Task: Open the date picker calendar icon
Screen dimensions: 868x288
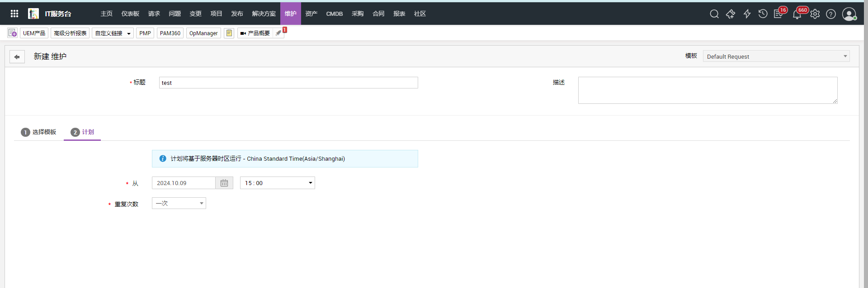Action: pos(224,183)
